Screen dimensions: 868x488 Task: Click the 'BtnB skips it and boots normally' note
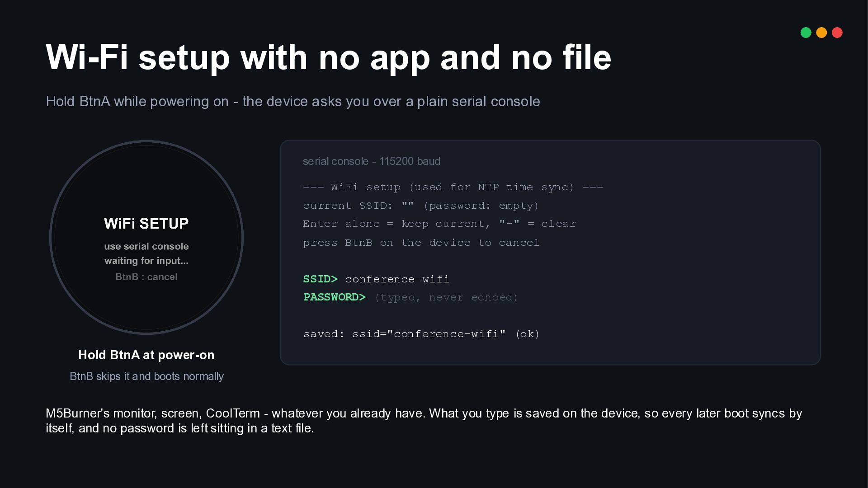(x=146, y=376)
